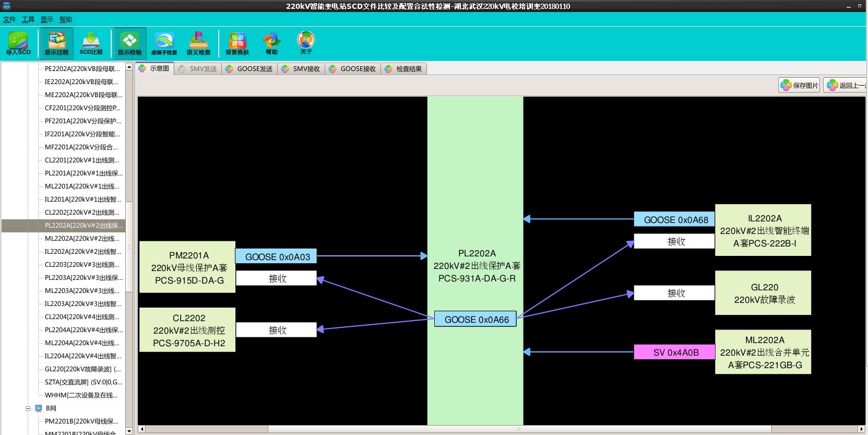868x435 pixels.
Task: Switch to the GOOSE发送 tab
Action: 249,69
